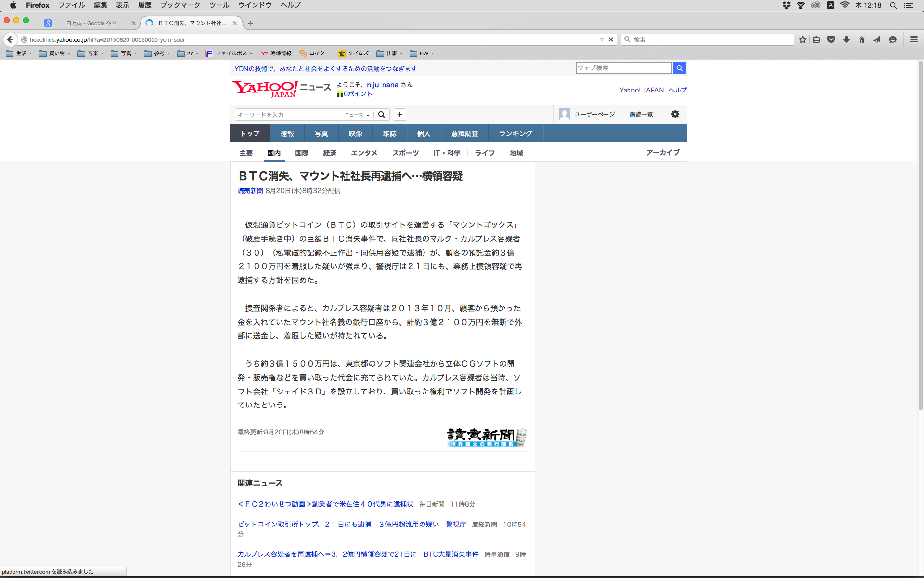Go to the Firefox home page
This screenshot has height=578, width=924.
tap(862, 39)
